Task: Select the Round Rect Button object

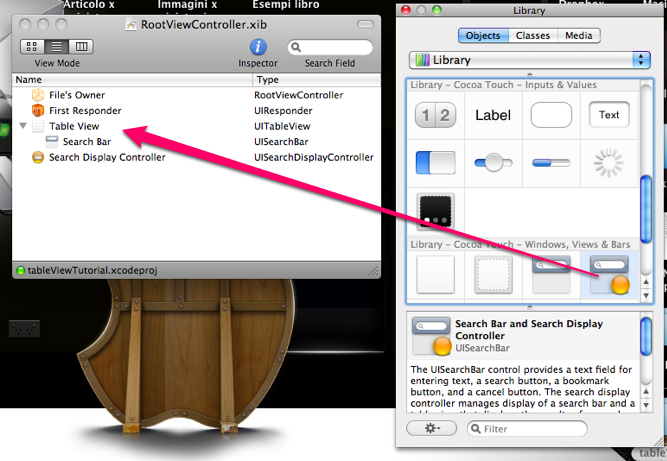Action: point(550,116)
